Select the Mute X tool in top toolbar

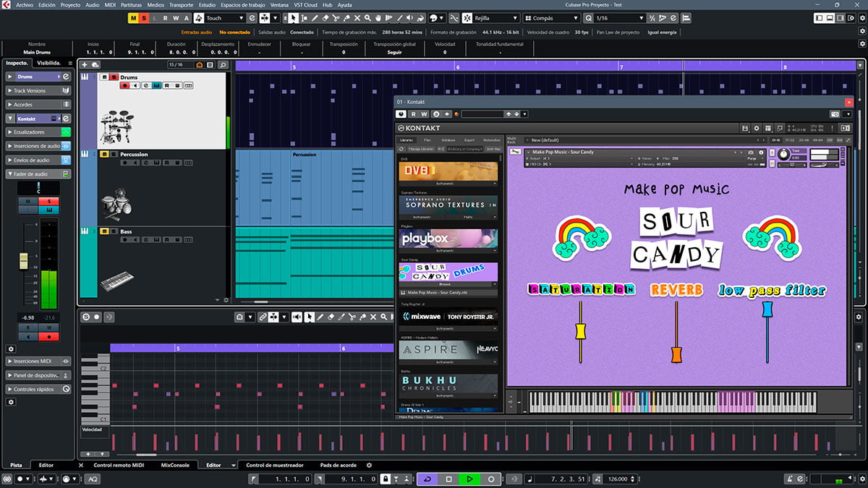[x=357, y=18]
